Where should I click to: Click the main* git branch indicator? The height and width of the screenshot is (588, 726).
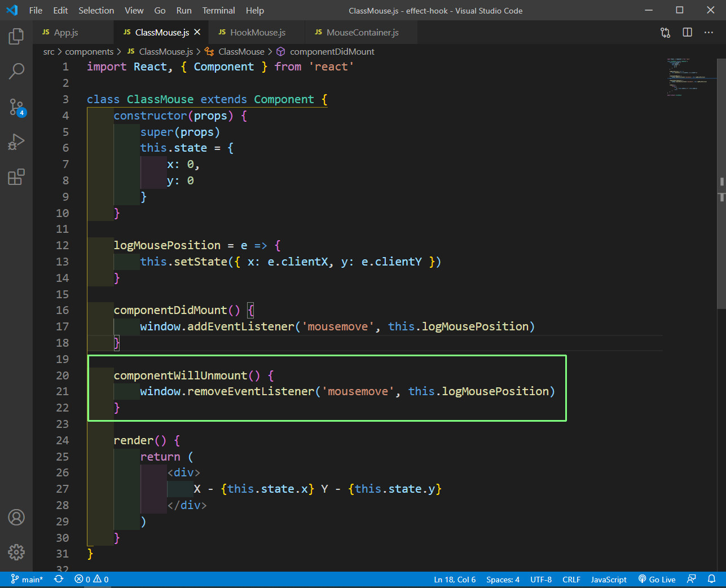(x=27, y=579)
